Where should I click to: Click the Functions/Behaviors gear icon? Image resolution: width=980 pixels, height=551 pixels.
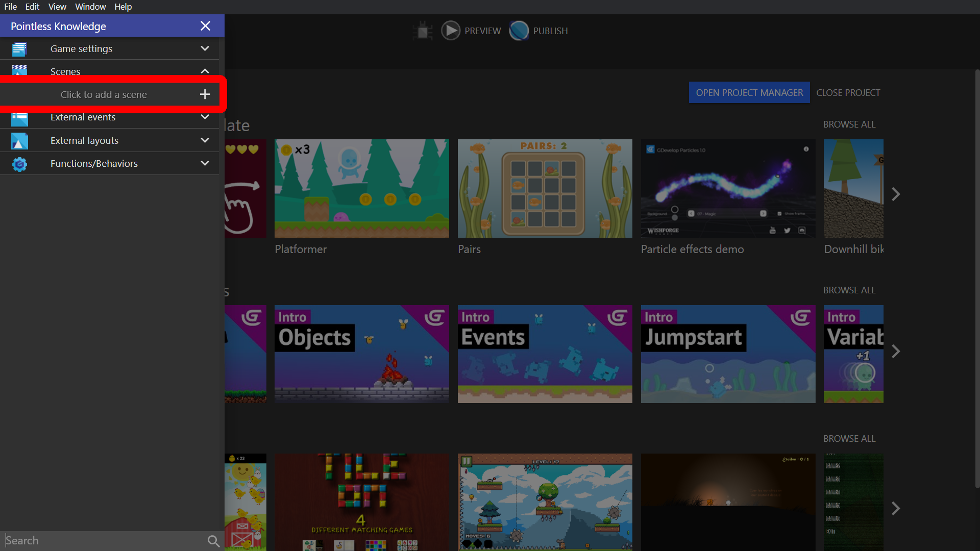[19, 164]
